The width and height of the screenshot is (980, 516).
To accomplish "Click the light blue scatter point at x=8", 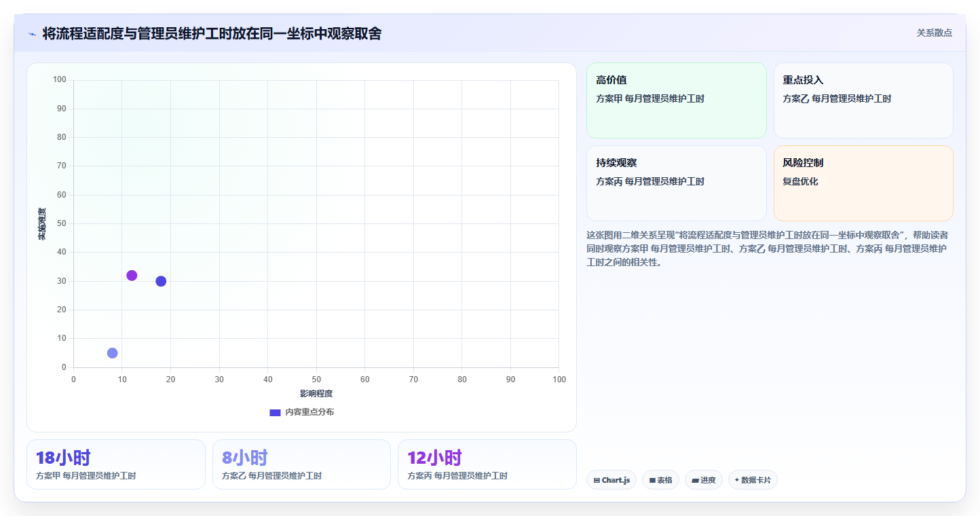I will [113, 353].
